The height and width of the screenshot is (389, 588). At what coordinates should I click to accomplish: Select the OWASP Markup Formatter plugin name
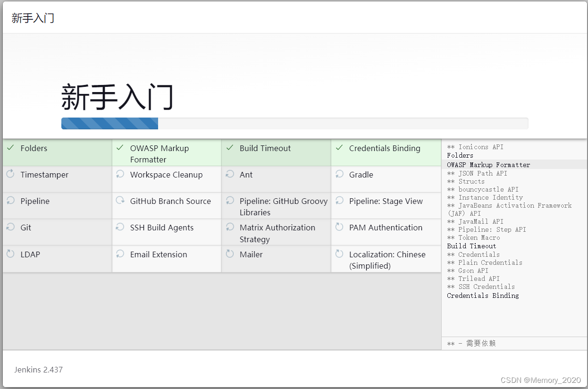tap(160, 154)
